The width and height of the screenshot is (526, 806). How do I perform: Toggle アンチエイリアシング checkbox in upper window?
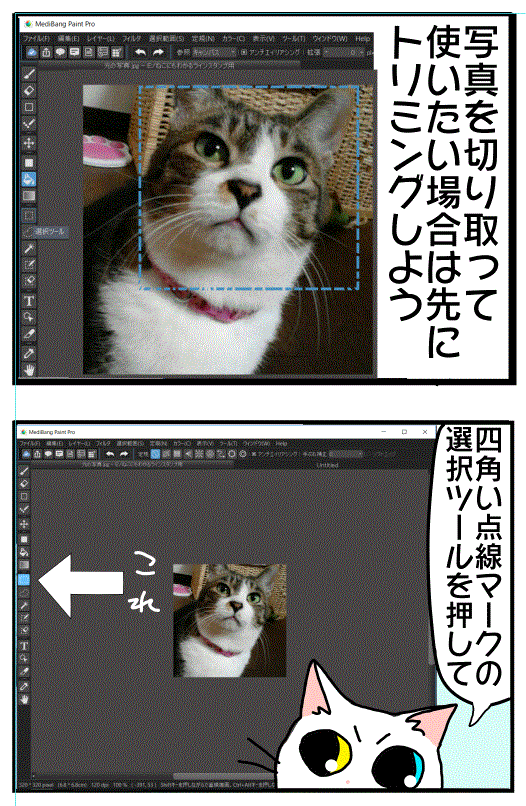(244, 52)
